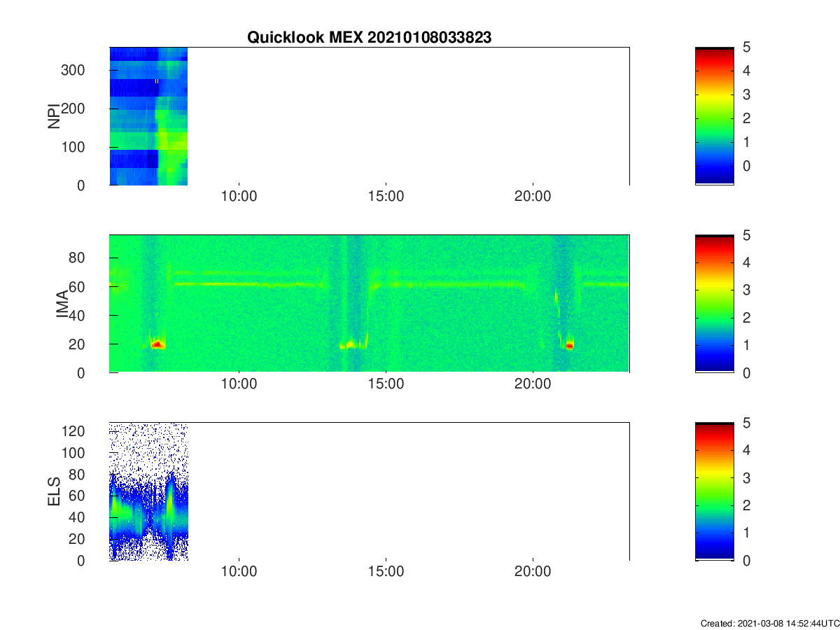Click "10:00" tick under NPI panel

pos(239,197)
